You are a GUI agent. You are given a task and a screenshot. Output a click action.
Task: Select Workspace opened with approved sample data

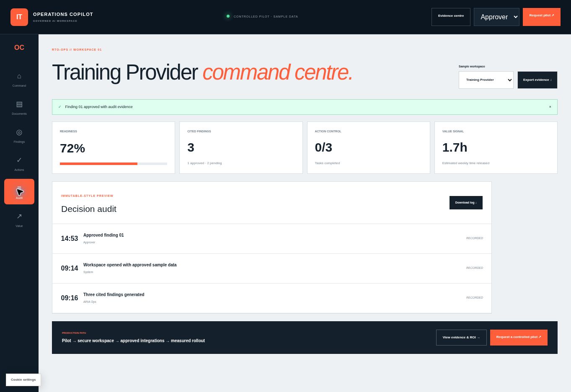[x=272, y=268]
